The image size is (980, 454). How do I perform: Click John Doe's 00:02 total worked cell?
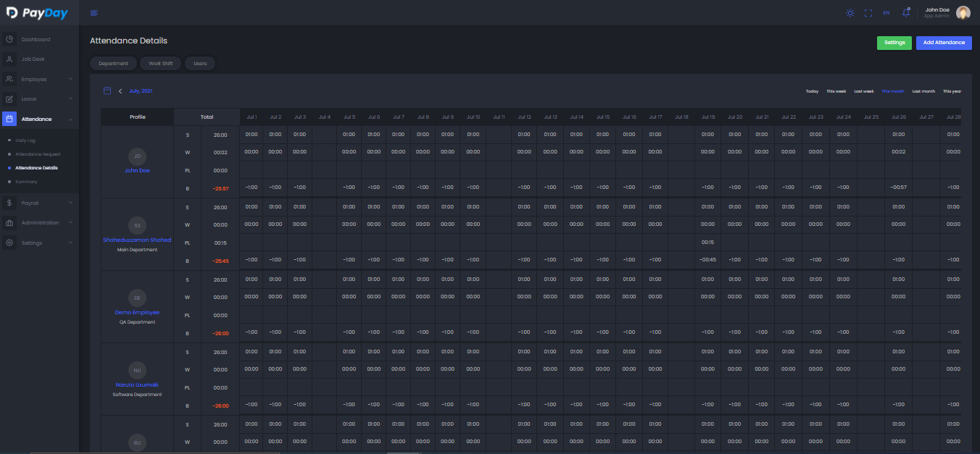(220, 152)
